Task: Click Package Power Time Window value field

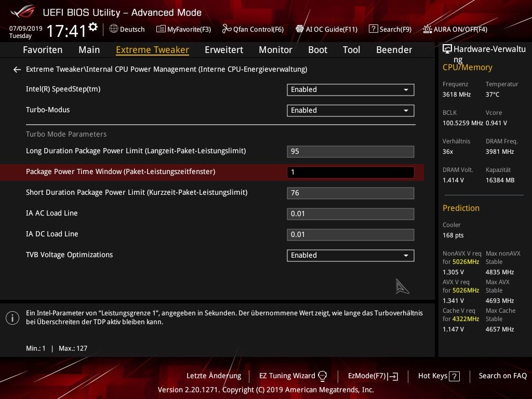Action: click(x=351, y=172)
